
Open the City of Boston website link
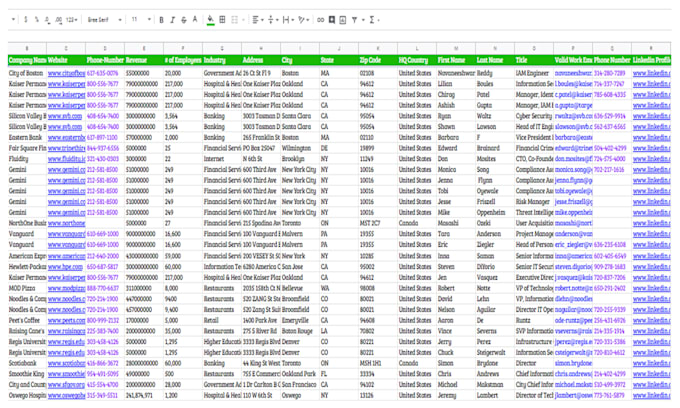coord(66,73)
